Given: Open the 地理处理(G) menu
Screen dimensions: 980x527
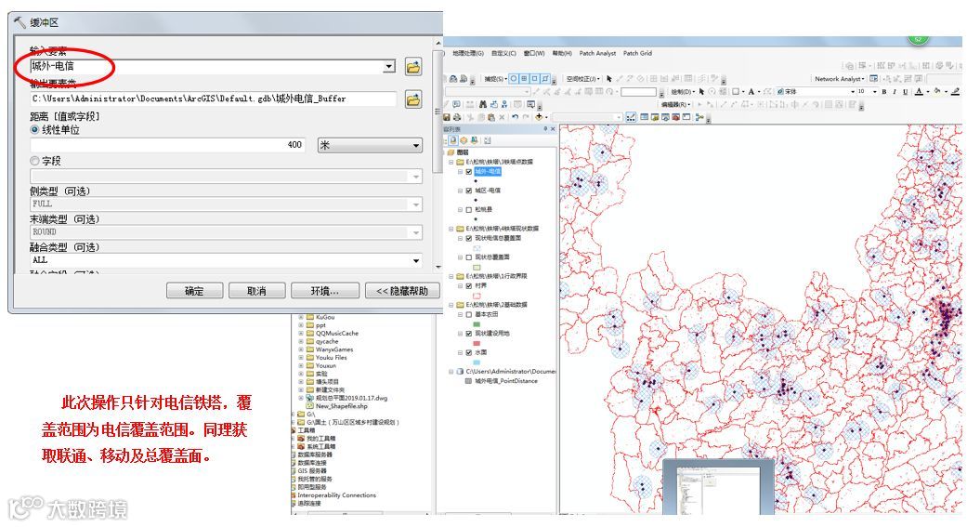Looking at the screenshot, I should (x=468, y=54).
